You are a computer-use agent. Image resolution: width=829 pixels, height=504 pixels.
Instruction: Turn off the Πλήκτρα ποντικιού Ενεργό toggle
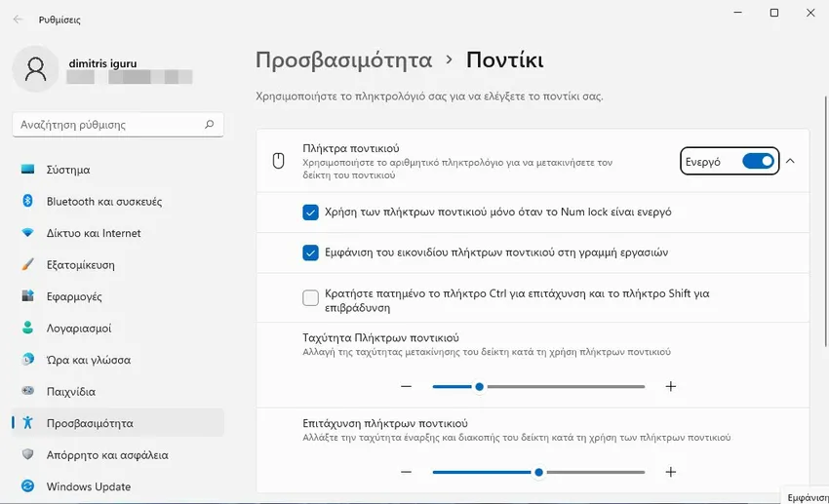(x=758, y=161)
